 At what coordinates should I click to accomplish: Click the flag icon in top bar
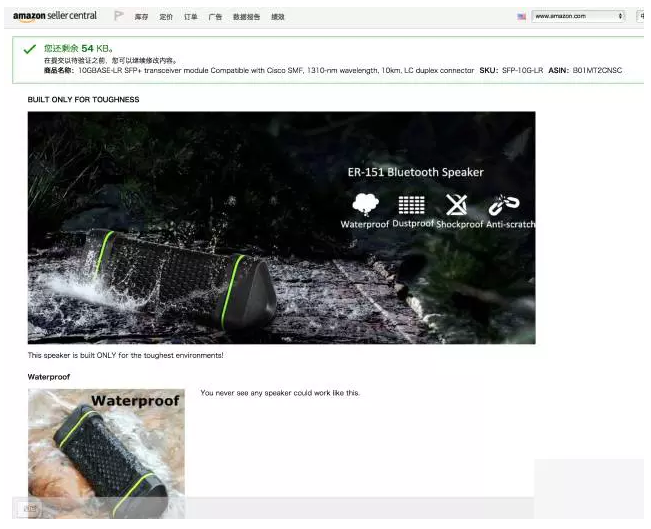coord(119,16)
